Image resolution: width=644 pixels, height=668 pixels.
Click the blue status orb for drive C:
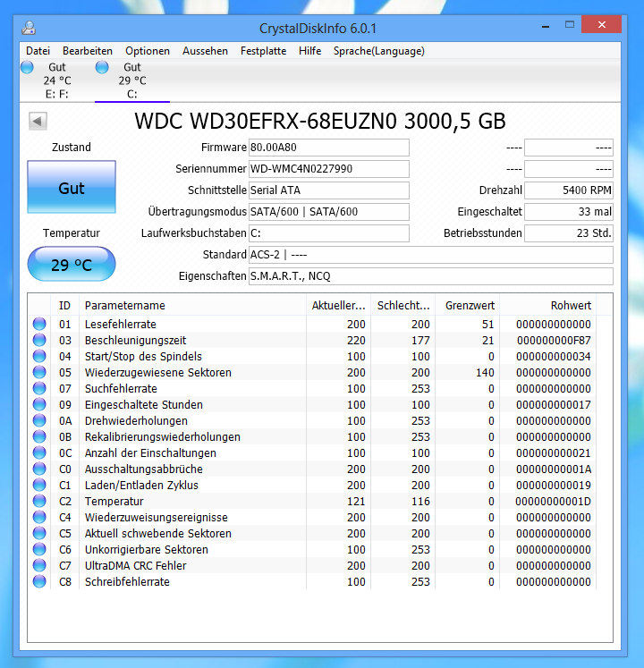102,67
